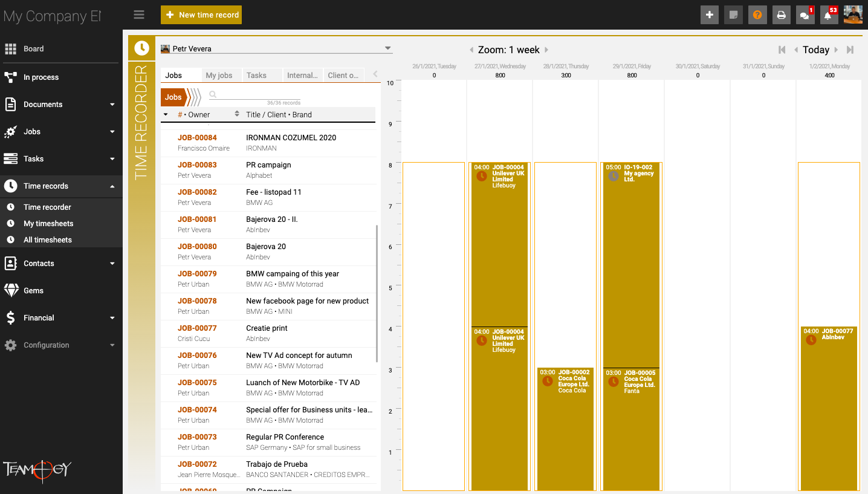Screen dimensions: 868x494
Task: Open the notifications bell icon
Action: pyautogui.click(x=829, y=15)
